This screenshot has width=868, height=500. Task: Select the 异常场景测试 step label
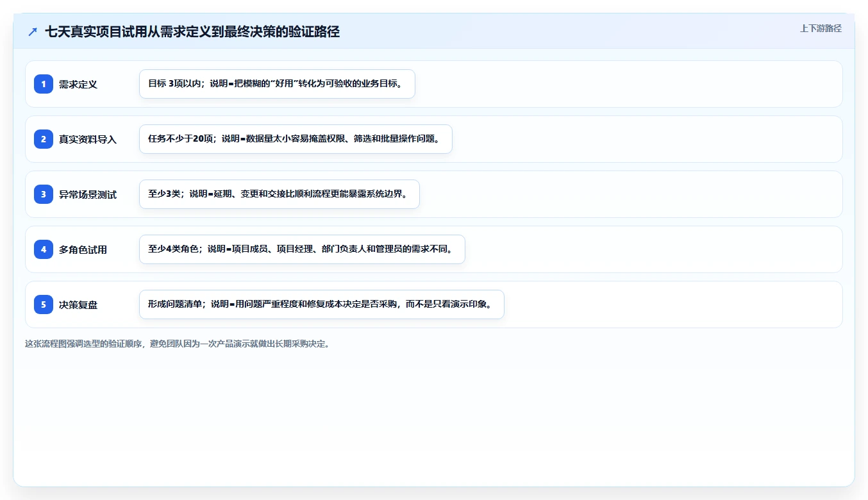(x=88, y=194)
